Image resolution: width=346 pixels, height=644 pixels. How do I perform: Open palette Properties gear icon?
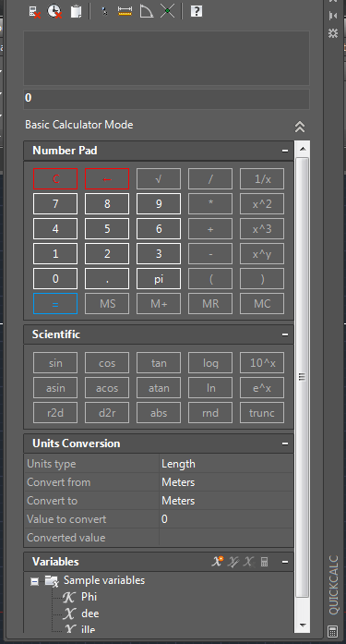333,33
